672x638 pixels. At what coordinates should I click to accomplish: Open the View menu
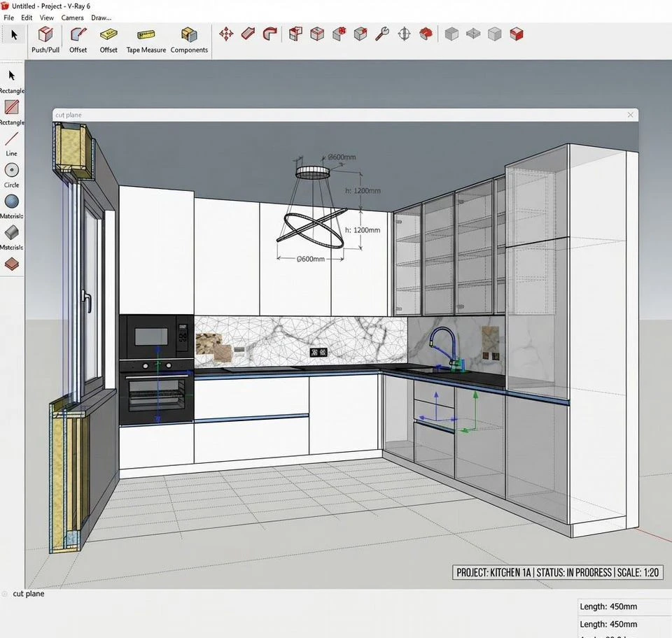pyautogui.click(x=47, y=17)
